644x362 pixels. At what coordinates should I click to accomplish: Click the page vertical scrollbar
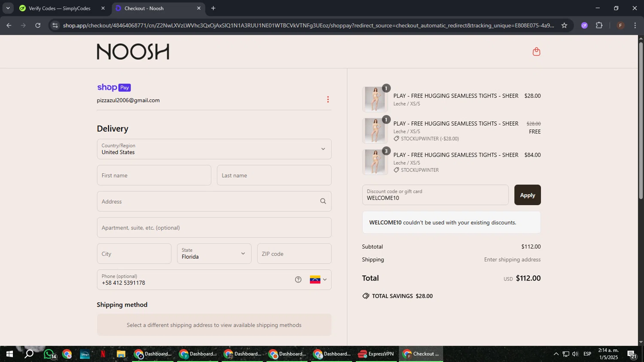pos(641,121)
